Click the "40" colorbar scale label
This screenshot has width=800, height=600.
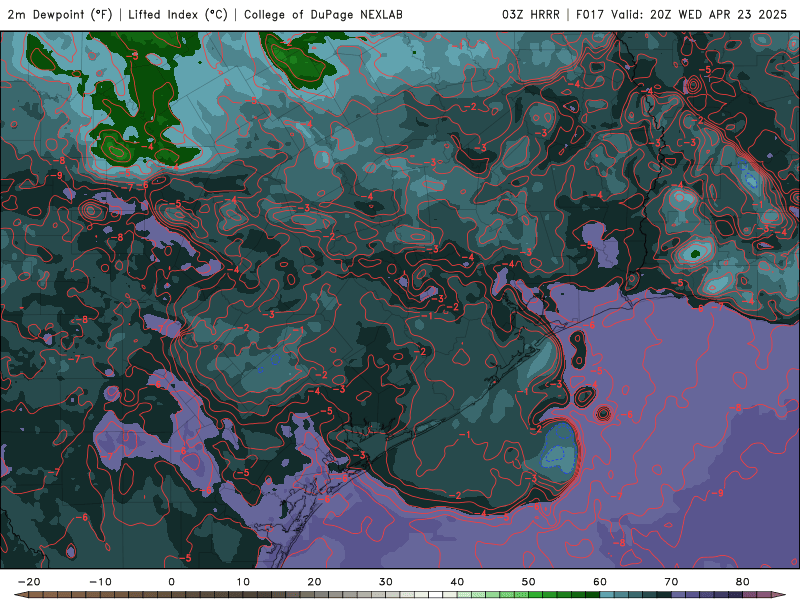(457, 582)
